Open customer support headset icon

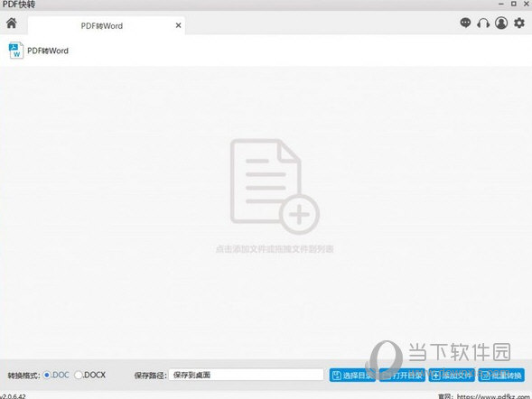(483, 23)
